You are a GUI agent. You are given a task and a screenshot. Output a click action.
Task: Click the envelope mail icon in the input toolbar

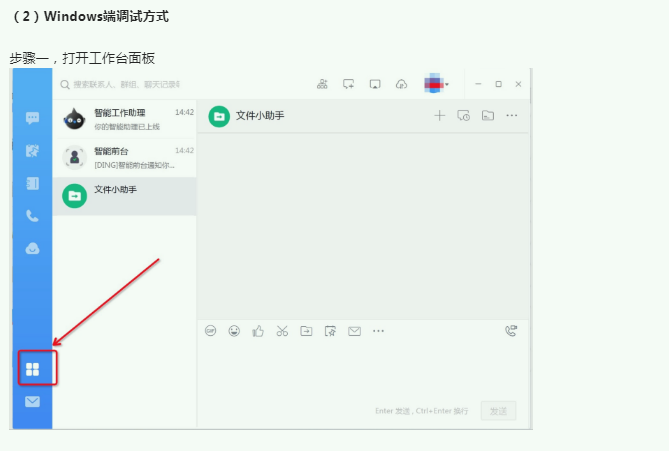pos(355,331)
